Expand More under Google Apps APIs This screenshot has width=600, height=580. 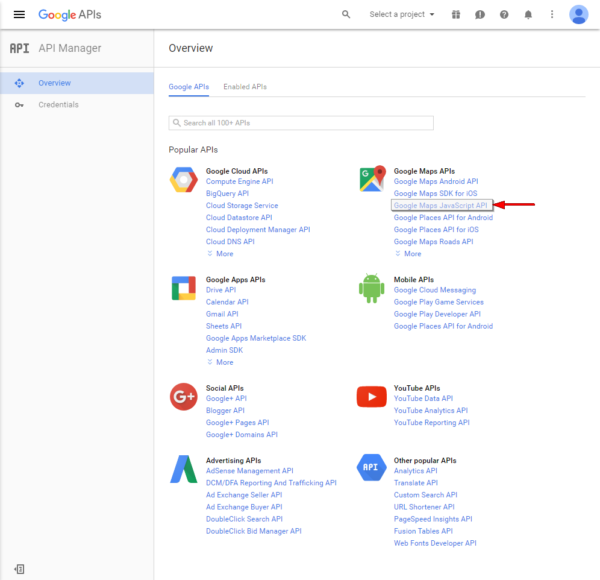(220, 362)
